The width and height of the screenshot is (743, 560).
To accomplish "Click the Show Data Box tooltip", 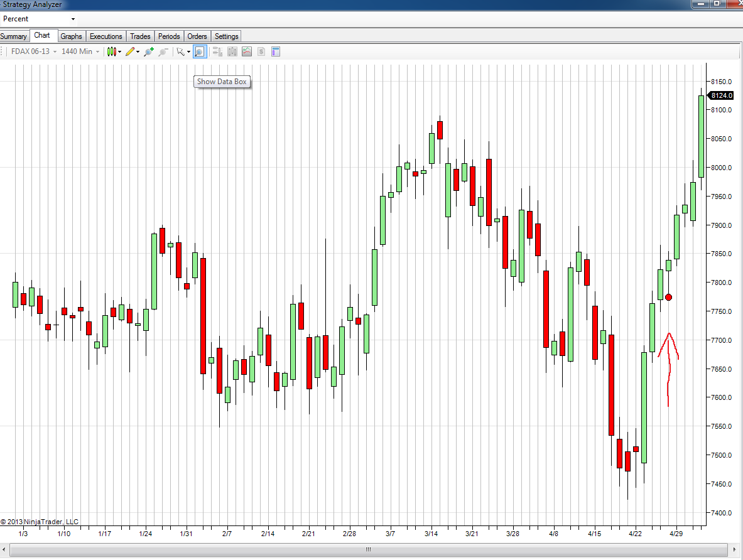I will [222, 82].
